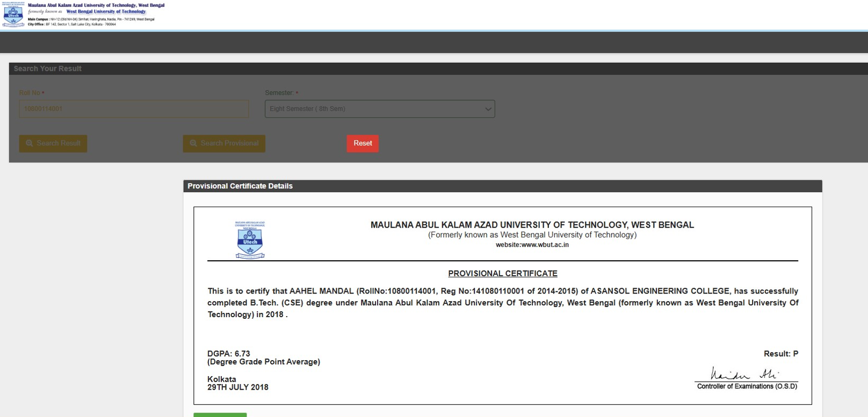Screen dimensions: 868x417
Task: Open the Semester dropdown
Action: coord(380,109)
